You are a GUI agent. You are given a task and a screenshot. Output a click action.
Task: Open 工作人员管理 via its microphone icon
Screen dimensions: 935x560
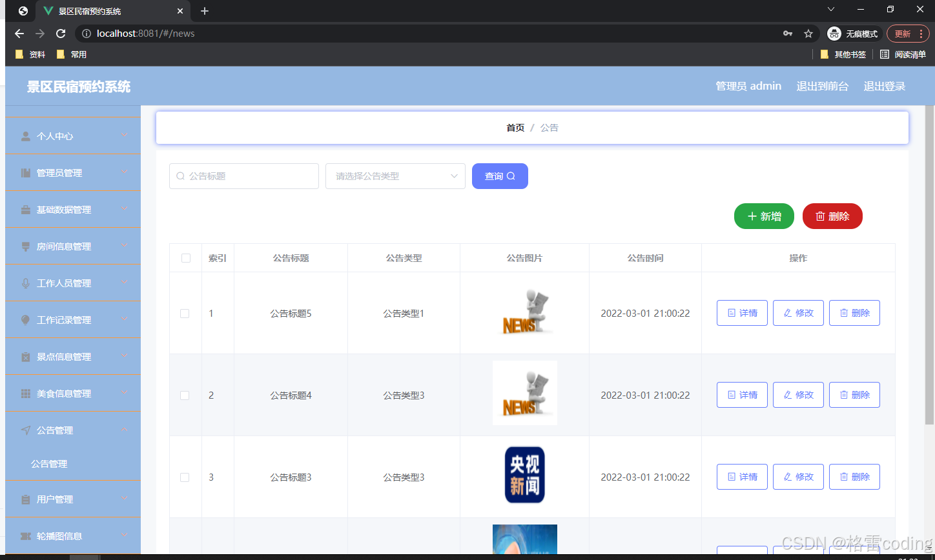pos(25,283)
